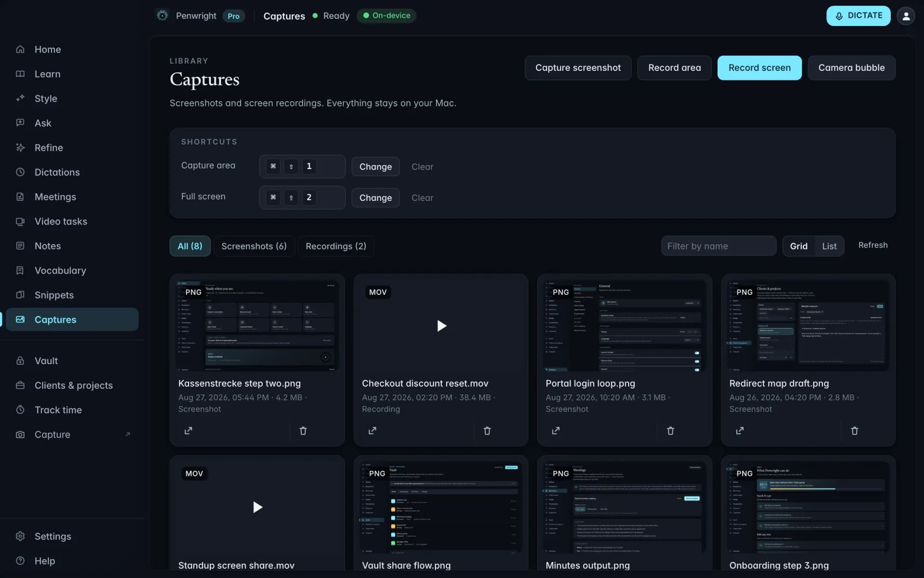Show only Recordings (2) tab
The width and height of the screenshot is (924, 578).
click(336, 246)
